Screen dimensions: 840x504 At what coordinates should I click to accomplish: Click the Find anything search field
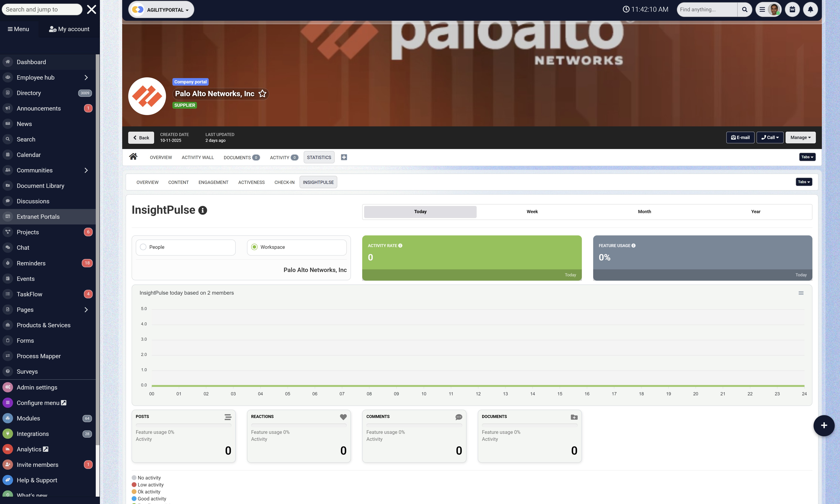[706, 9]
